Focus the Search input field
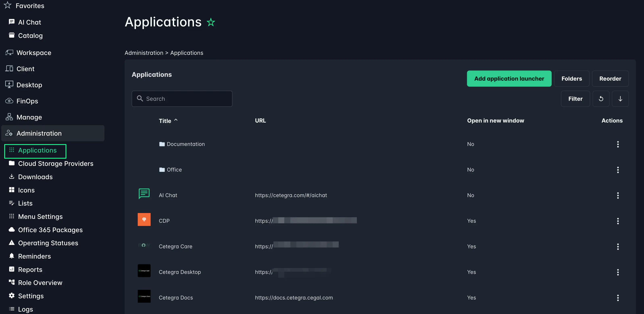The height and width of the screenshot is (314, 644). tap(182, 99)
